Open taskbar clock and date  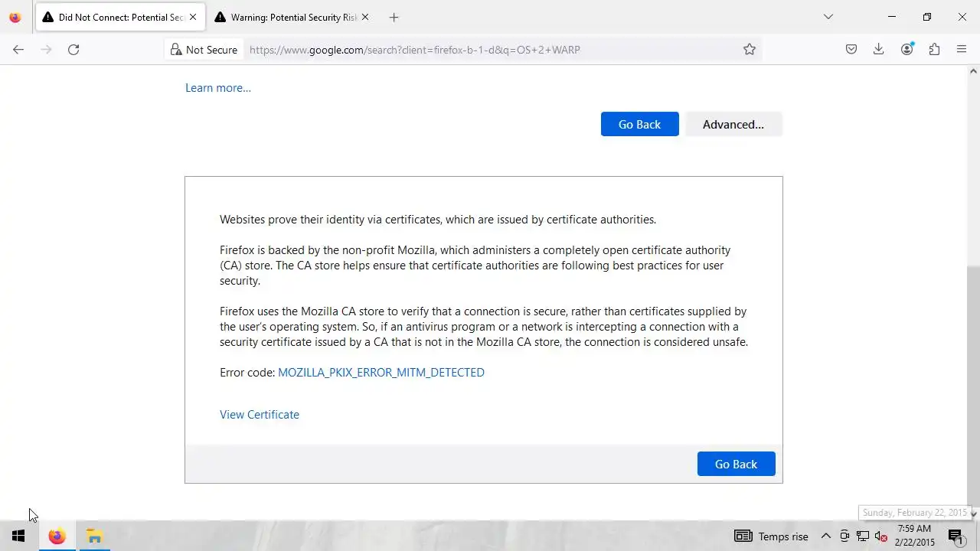[x=915, y=536]
